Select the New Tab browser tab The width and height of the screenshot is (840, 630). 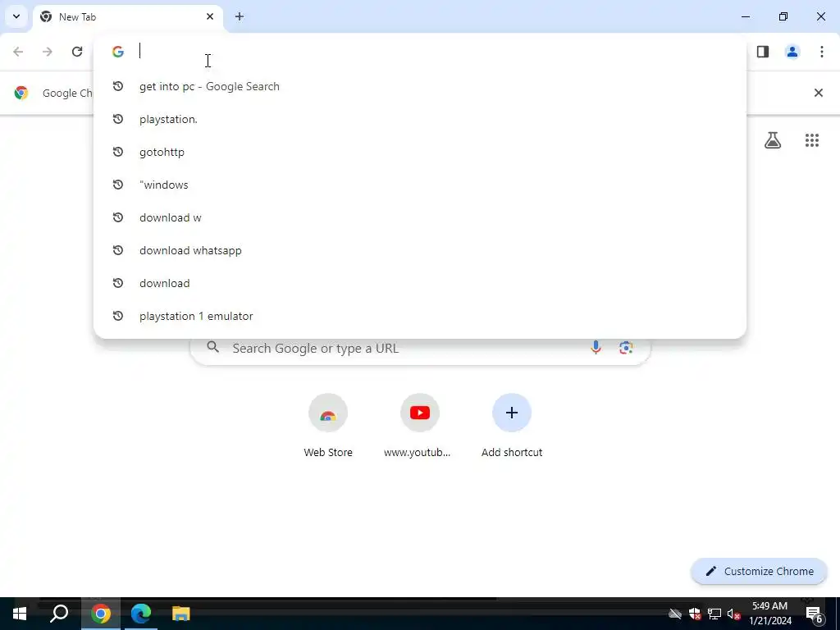click(x=128, y=17)
